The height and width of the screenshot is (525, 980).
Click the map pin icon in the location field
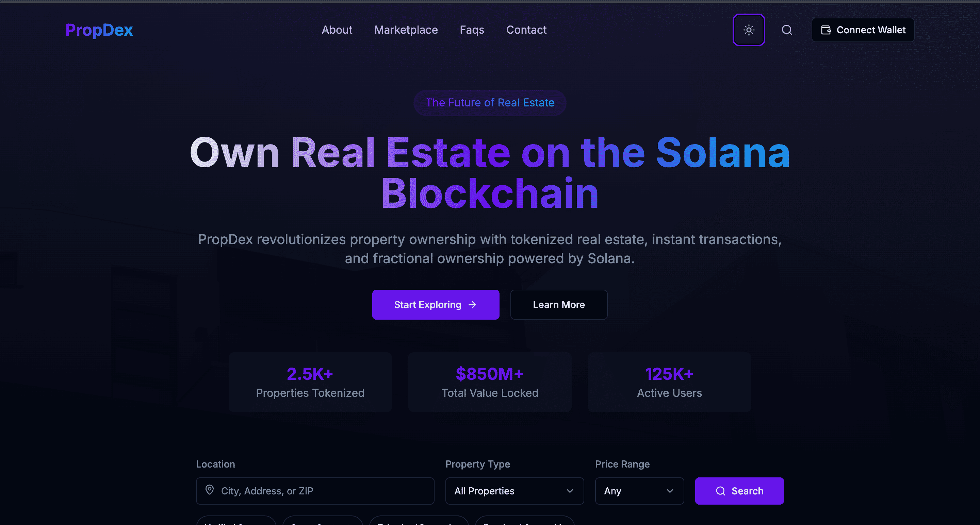click(x=210, y=490)
